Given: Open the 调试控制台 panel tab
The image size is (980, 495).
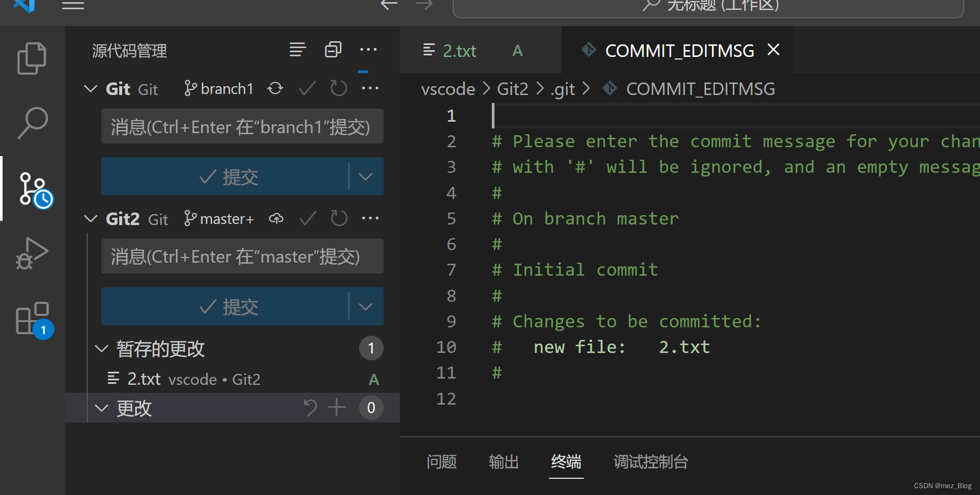Looking at the screenshot, I should pyautogui.click(x=651, y=462).
